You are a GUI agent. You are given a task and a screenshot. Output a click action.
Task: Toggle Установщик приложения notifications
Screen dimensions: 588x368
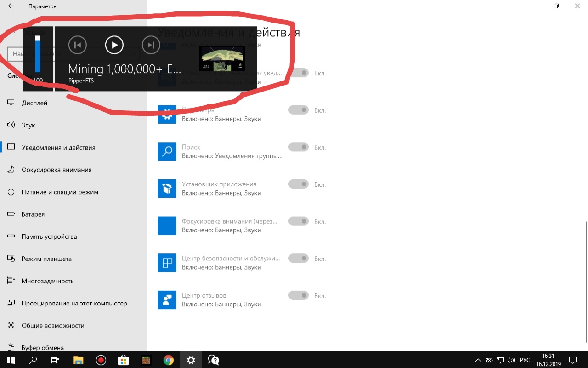point(299,184)
